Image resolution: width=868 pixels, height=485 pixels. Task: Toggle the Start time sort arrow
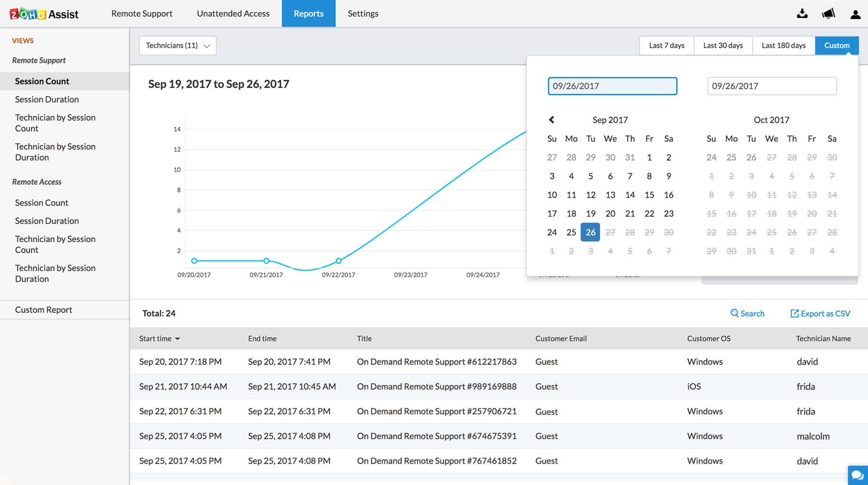(x=178, y=339)
